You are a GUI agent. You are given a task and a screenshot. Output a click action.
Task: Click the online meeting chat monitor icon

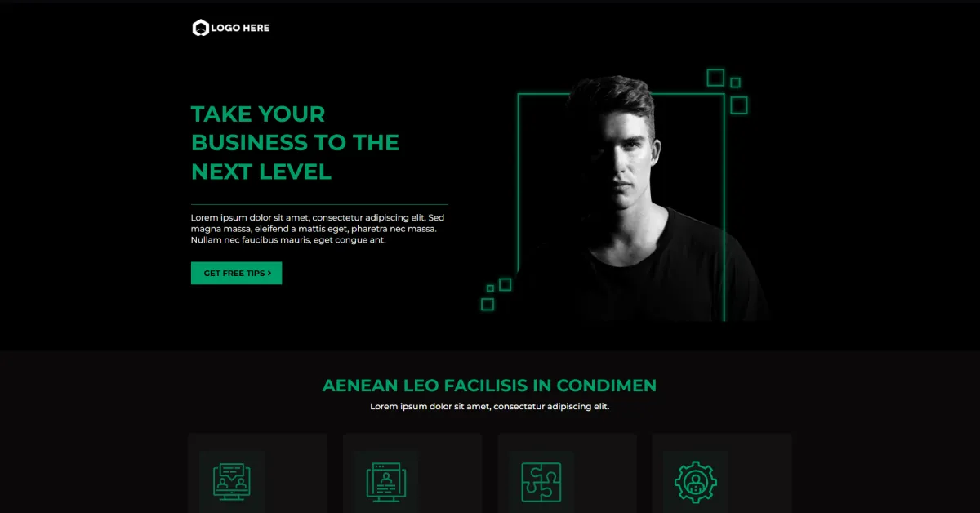231,481
